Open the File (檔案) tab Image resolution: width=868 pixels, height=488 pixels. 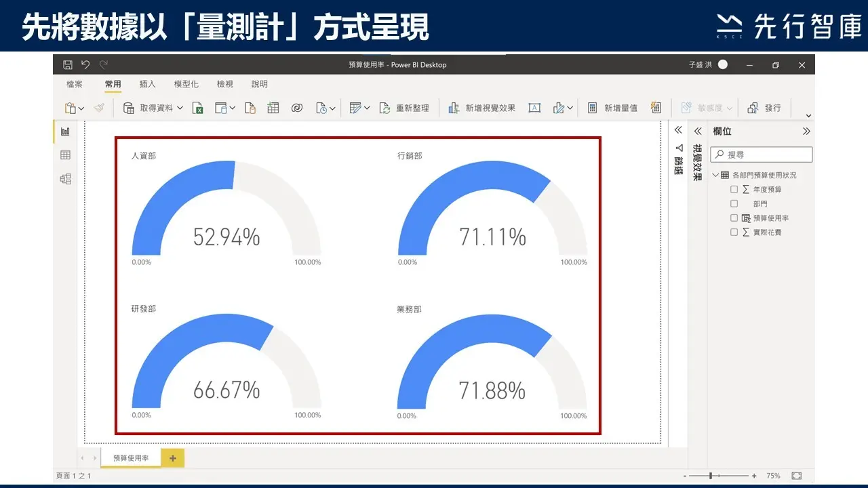tap(75, 84)
